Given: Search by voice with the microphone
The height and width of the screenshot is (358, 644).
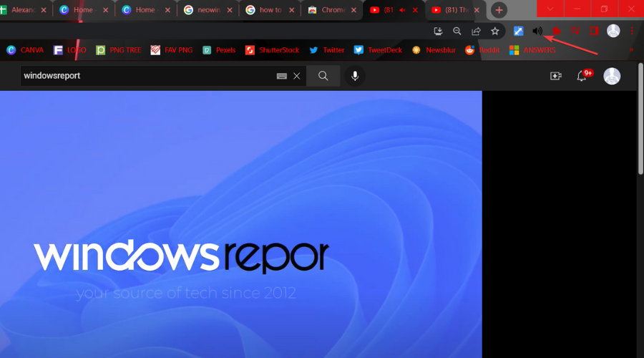Looking at the screenshot, I should click(355, 76).
